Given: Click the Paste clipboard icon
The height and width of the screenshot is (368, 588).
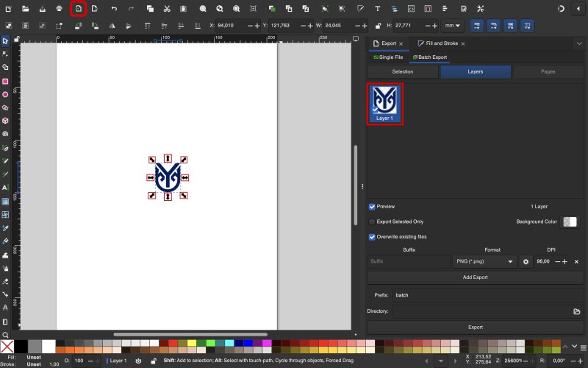Looking at the screenshot, I should tap(183, 9).
